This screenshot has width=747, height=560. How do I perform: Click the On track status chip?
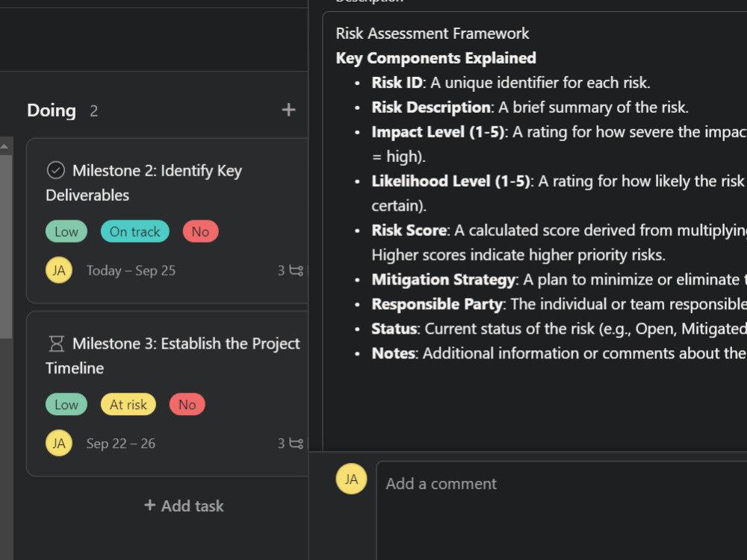pos(134,231)
